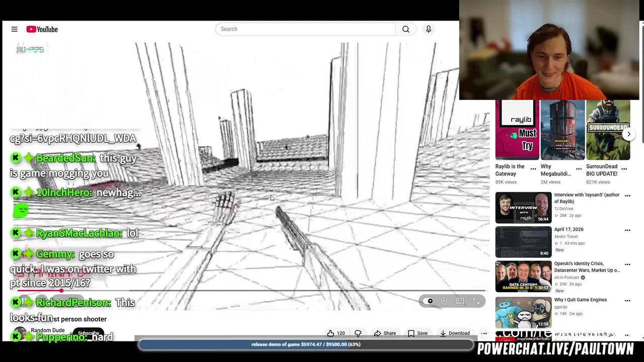Click RichardPenison username in chat
This screenshot has height=362, width=644.
click(73, 303)
